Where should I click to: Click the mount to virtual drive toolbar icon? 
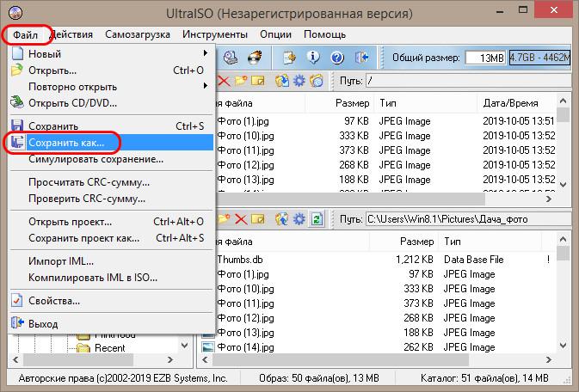(x=231, y=58)
